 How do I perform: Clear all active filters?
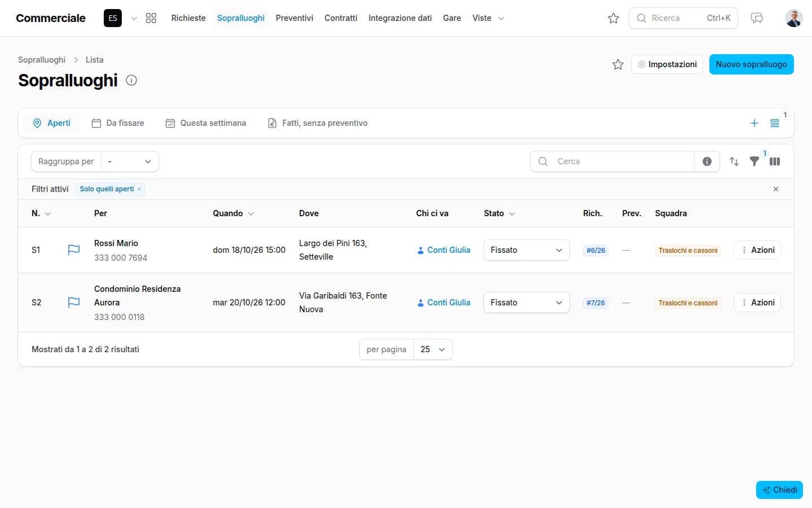point(776,189)
